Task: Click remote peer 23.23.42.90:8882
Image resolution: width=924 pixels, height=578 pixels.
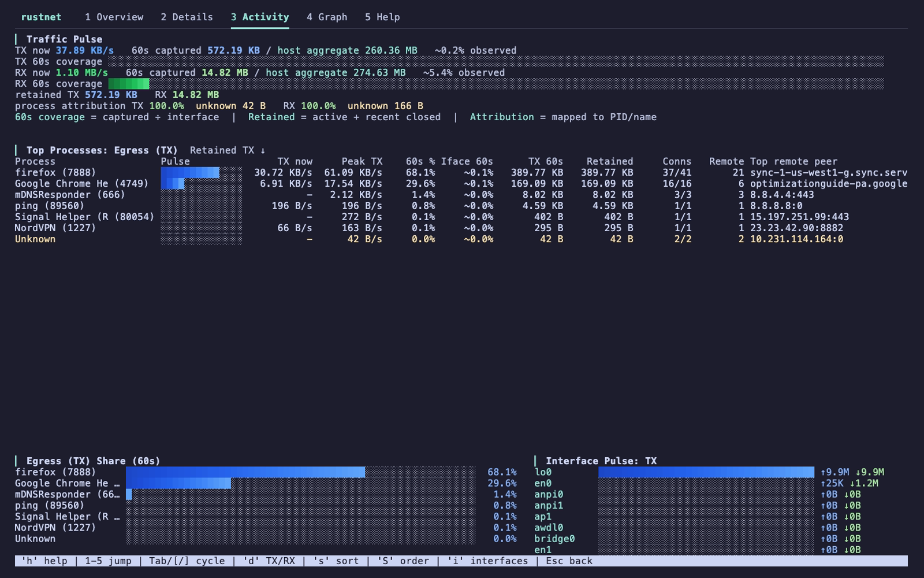Action: click(x=796, y=228)
